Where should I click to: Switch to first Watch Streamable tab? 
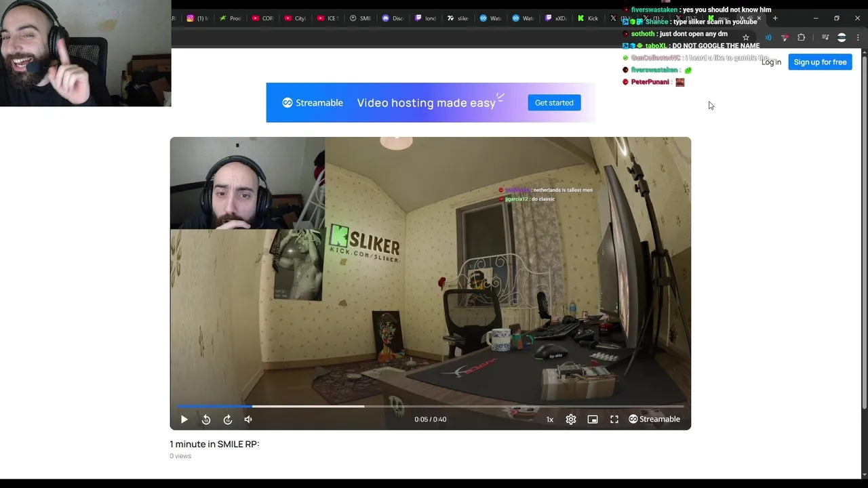click(490, 18)
